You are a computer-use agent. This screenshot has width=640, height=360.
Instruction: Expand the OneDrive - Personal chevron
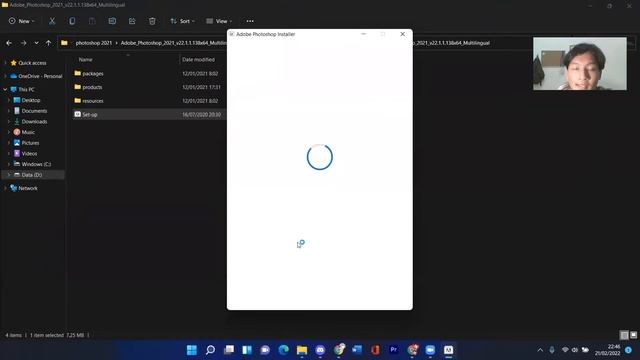point(5,76)
